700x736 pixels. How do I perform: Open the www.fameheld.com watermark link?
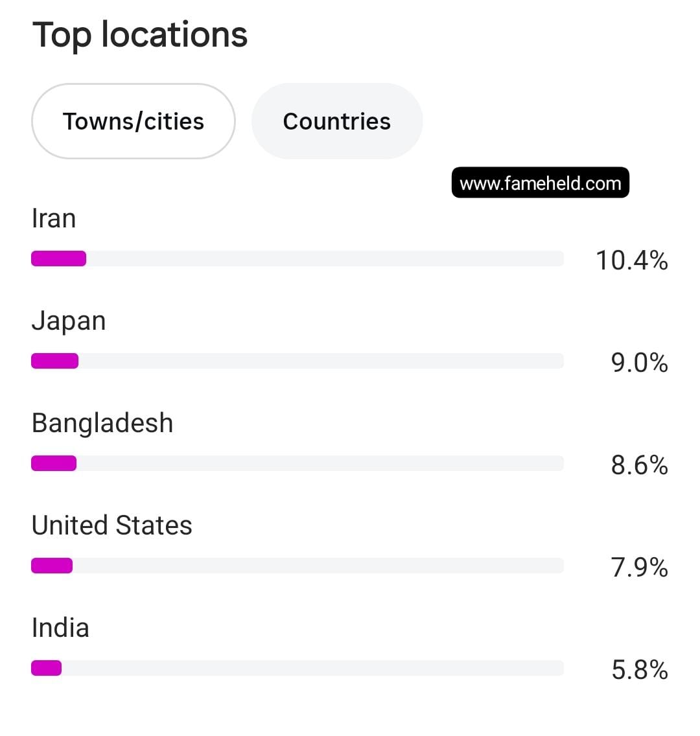click(541, 183)
